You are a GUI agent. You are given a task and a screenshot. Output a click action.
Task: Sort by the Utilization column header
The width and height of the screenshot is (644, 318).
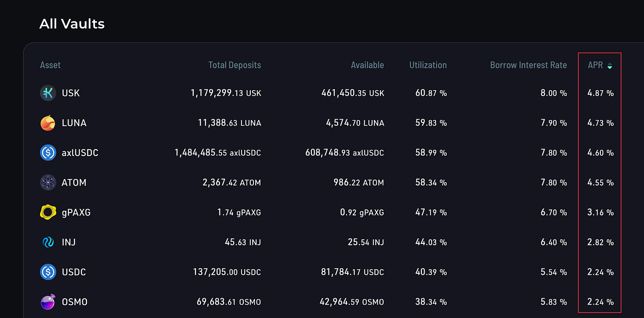coord(428,65)
